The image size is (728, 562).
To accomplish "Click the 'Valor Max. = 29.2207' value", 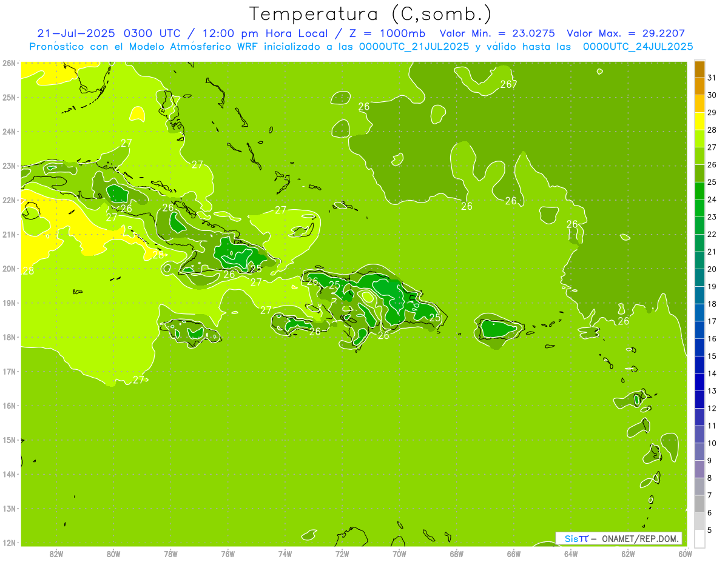I will point(625,33).
